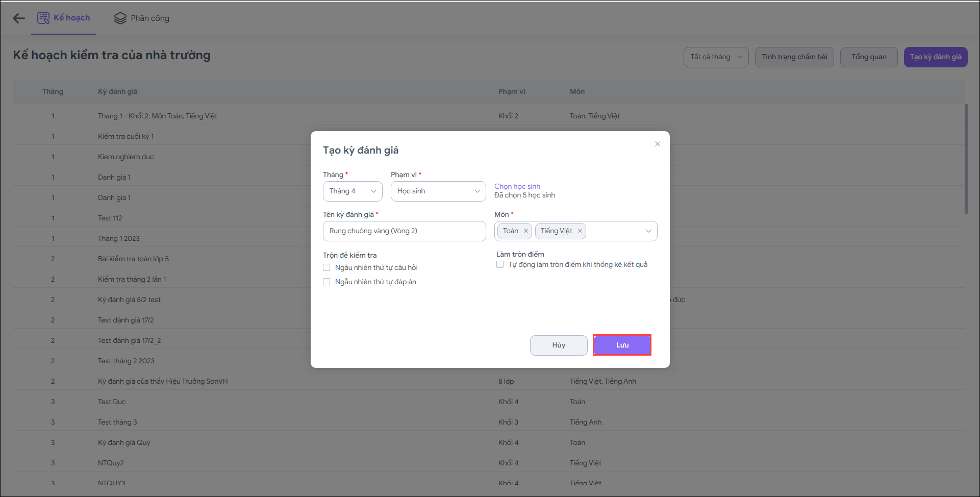The height and width of the screenshot is (497, 980).
Task: Open the Tháng 4 month dropdown
Action: pos(353,191)
